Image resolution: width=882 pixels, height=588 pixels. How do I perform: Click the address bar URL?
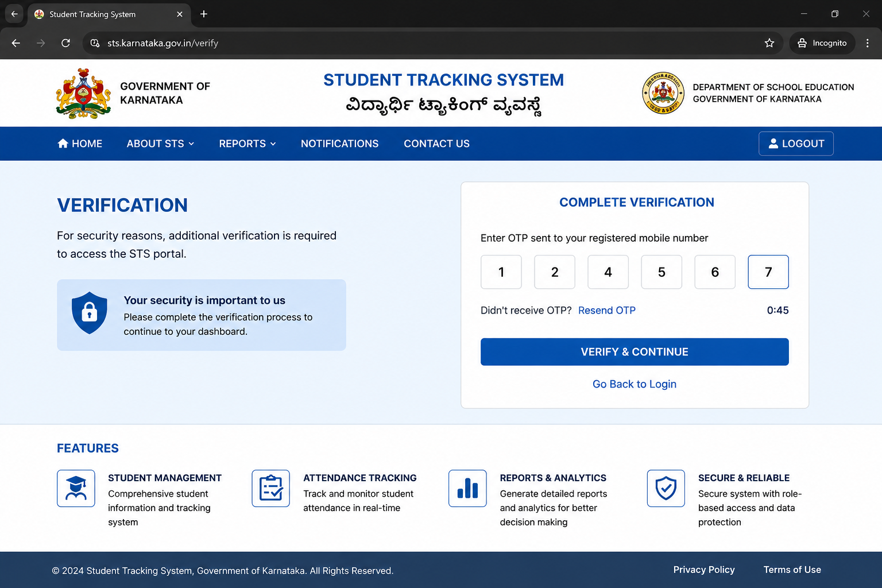(x=163, y=43)
